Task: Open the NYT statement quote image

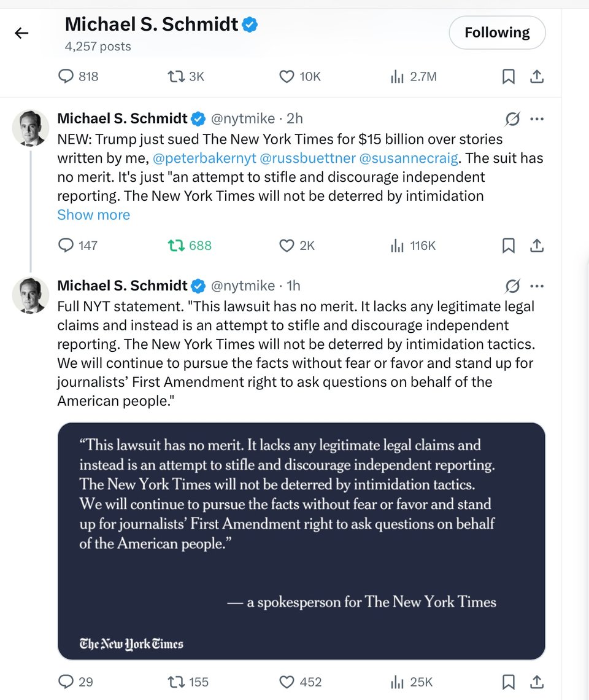Action: (x=301, y=537)
